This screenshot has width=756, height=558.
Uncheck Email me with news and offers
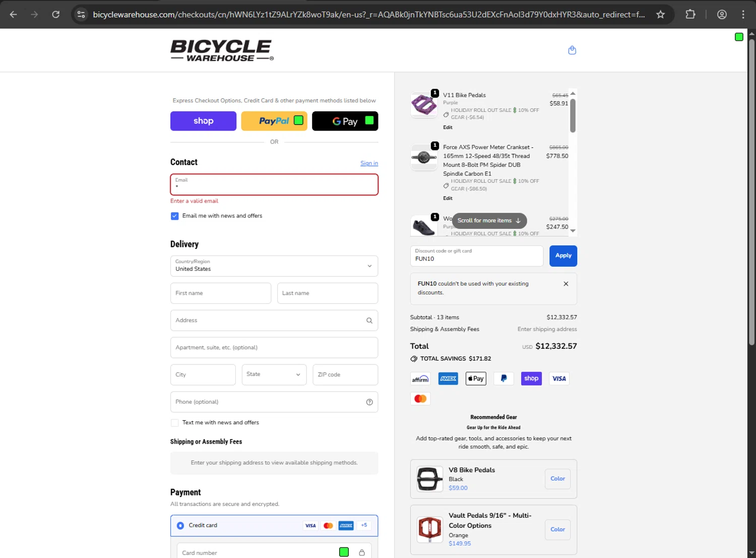[x=174, y=216]
